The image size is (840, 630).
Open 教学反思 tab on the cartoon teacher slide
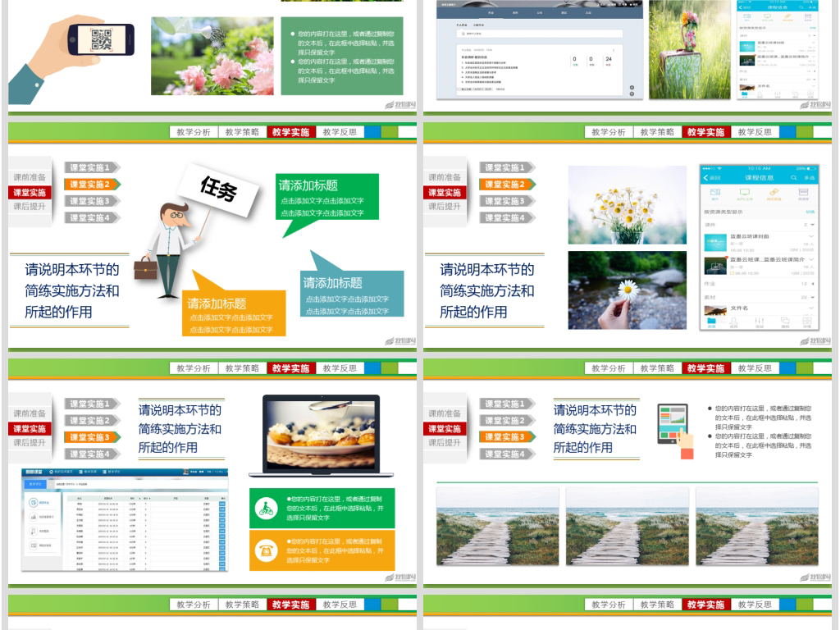340,132
